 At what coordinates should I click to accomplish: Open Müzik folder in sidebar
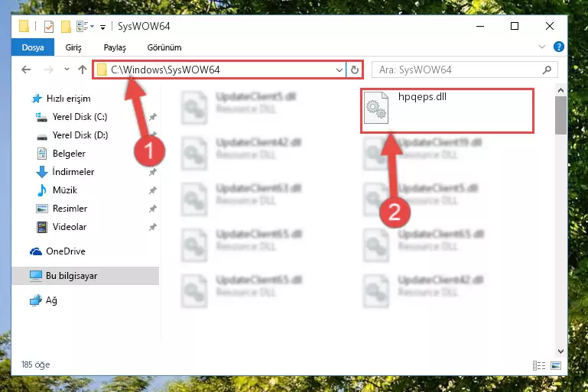point(65,190)
